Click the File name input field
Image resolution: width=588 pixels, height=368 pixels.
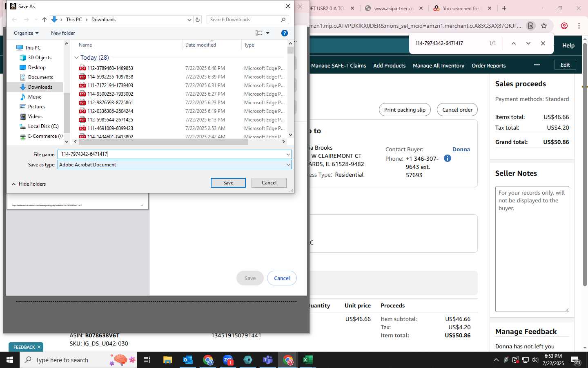[x=171, y=154]
